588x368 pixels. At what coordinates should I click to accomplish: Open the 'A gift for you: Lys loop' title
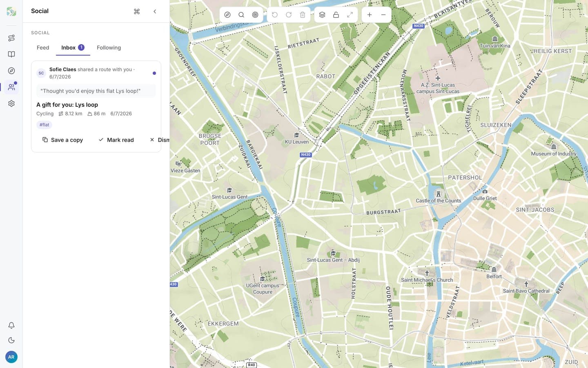point(67,105)
